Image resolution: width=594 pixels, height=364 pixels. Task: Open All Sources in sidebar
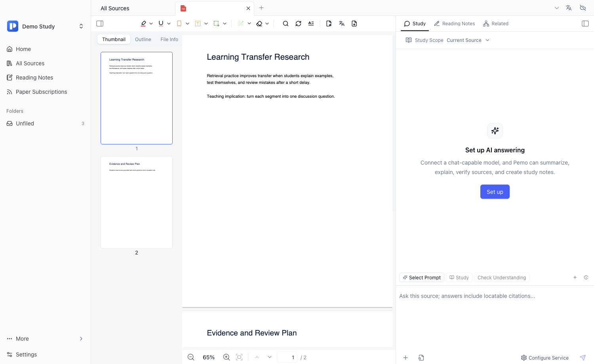pyautogui.click(x=45, y=63)
